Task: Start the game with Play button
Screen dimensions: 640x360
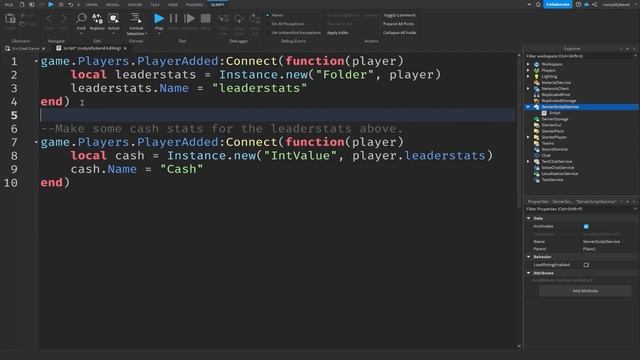Action: [x=159, y=18]
